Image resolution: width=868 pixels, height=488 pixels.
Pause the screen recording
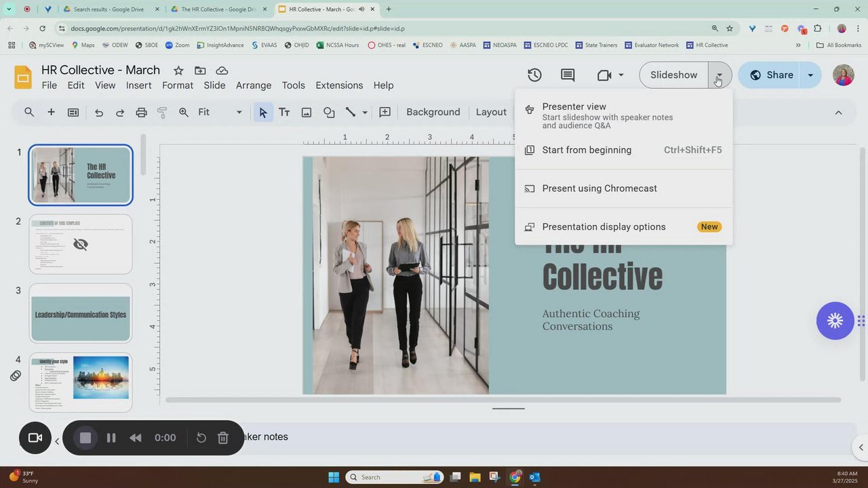(111, 438)
